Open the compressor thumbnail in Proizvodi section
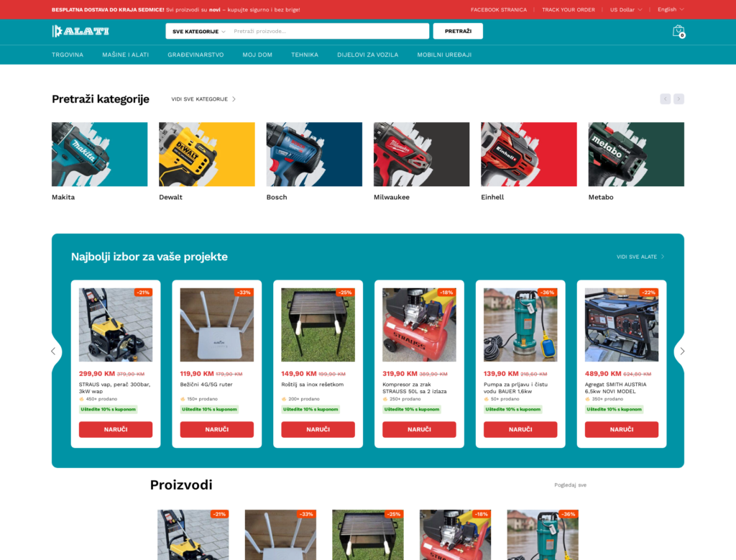The image size is (736, 560). click(455, 535)
